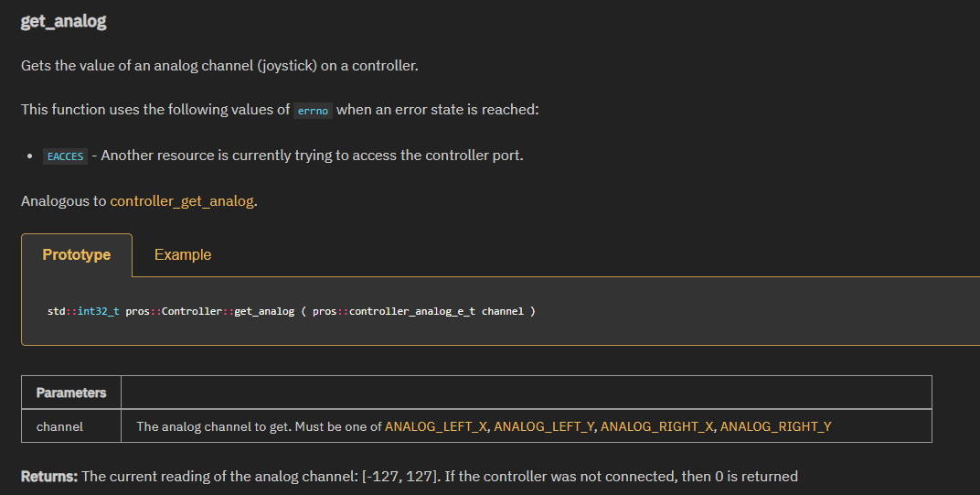Switch to the Example tab
Screen dimensions: 980x495
click(183, 254)
